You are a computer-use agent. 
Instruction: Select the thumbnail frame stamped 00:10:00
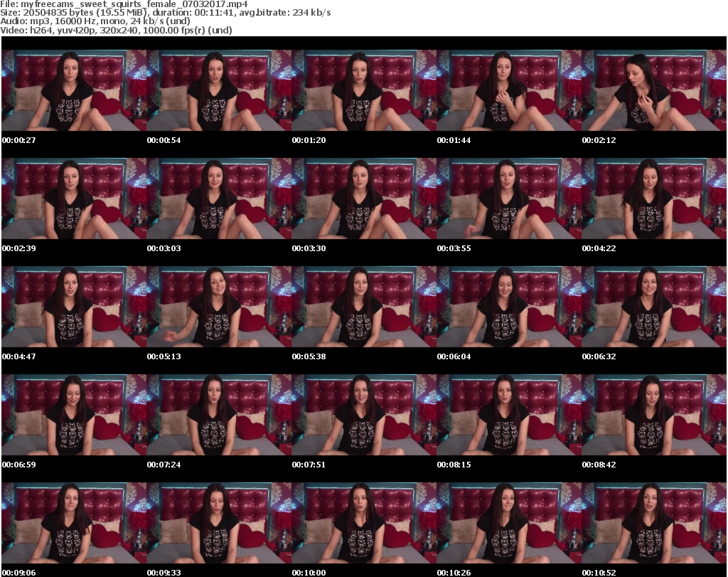click(364, 523)
